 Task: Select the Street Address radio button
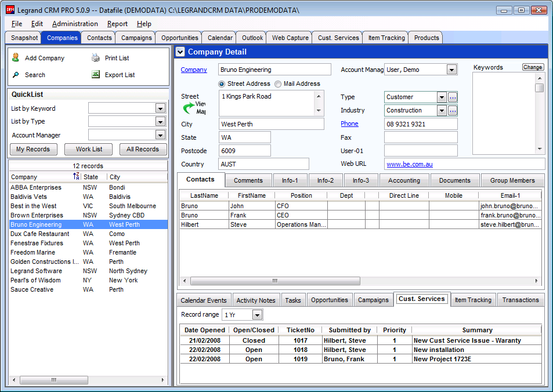pos(222,84)
